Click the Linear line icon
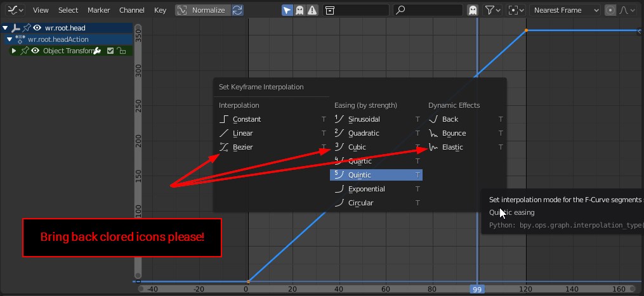644x296 pixels. (224, 134)
